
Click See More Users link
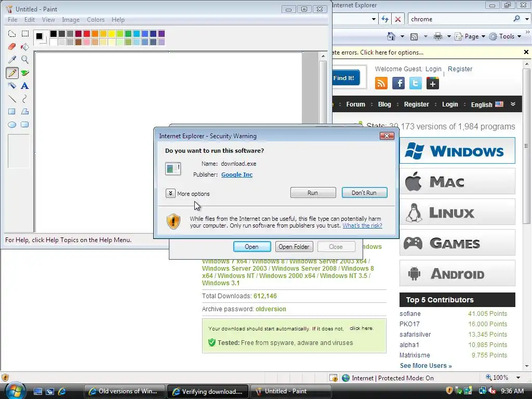(x=426, y=365)
